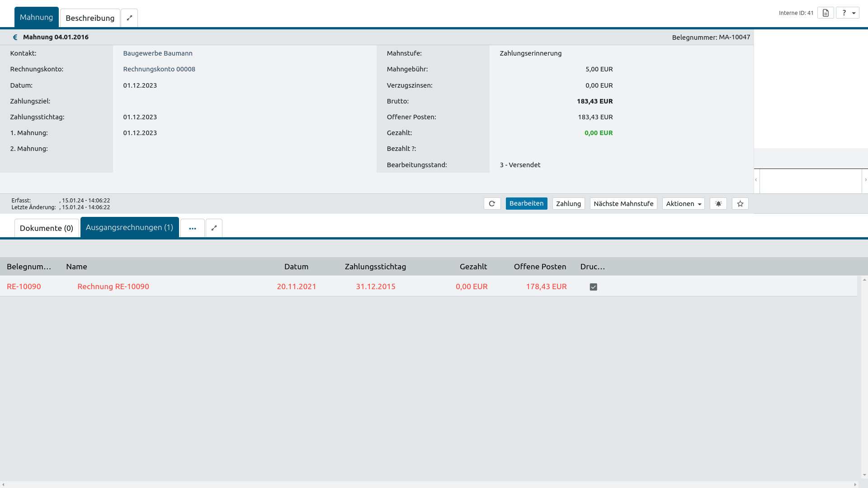Sort by Offene Posten column header
Image resolution: width=868 pixels, height=488 pixels.
(540, 267)
